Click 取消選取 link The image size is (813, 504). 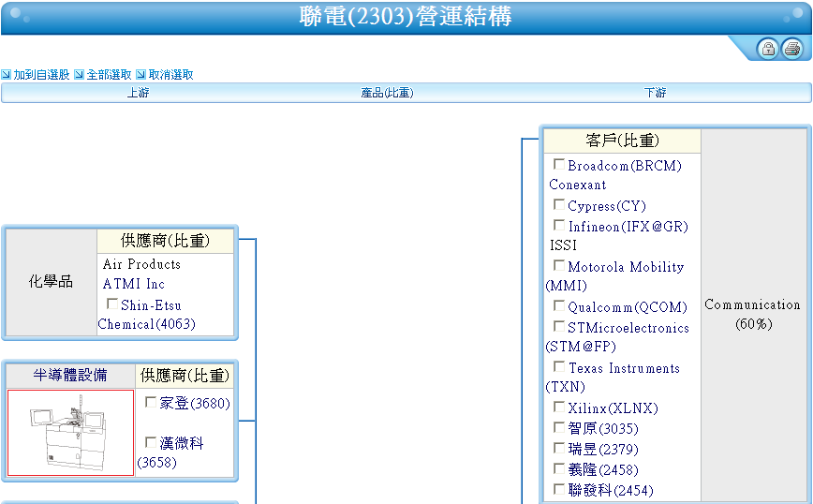(x=170, y=75)
